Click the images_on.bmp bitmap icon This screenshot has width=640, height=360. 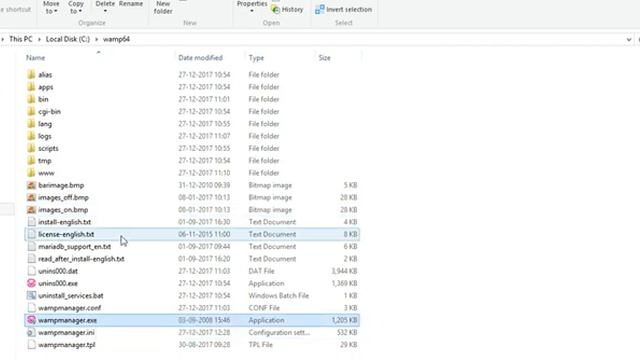click(31, 210)
